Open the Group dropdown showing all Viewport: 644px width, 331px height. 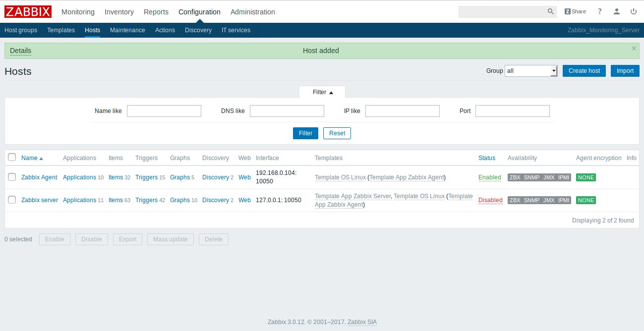coord(530,70)
